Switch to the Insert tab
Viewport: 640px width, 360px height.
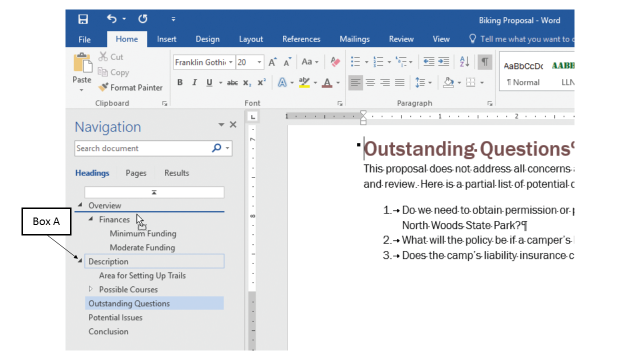coord(167,39)
